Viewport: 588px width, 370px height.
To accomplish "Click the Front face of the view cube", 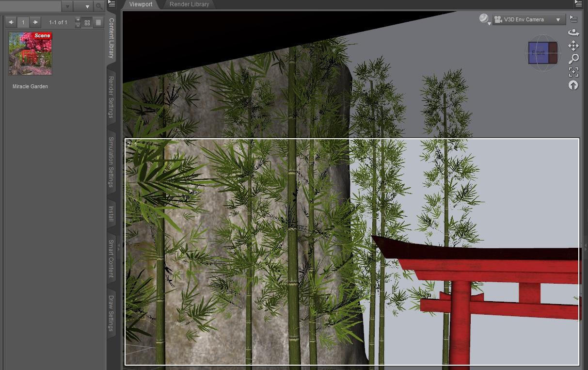I will pyautogui.click(x=539, y=53).
